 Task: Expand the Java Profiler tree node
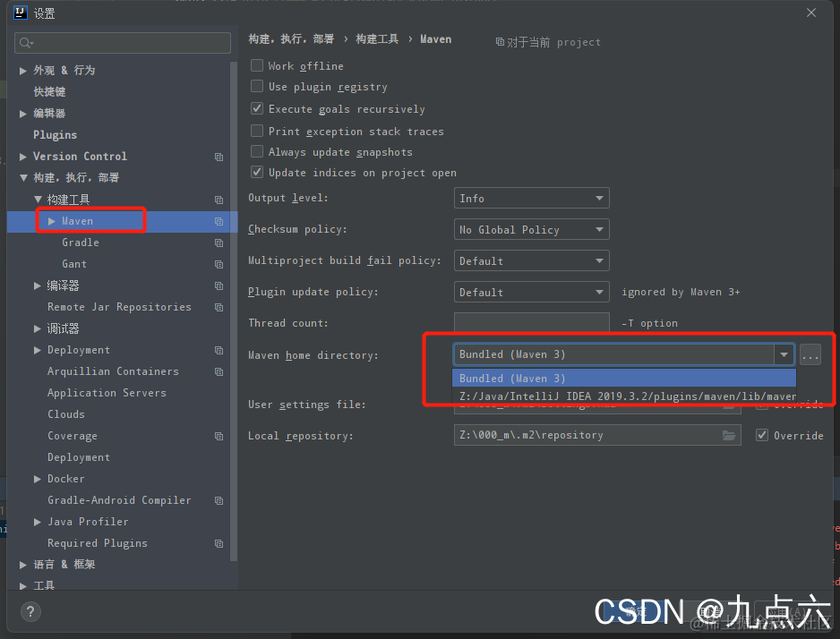point(38,522)
